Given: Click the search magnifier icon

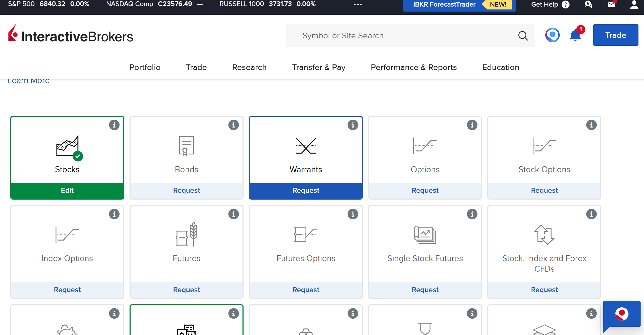Looking at the screenshot, I should tap(523, 36).
